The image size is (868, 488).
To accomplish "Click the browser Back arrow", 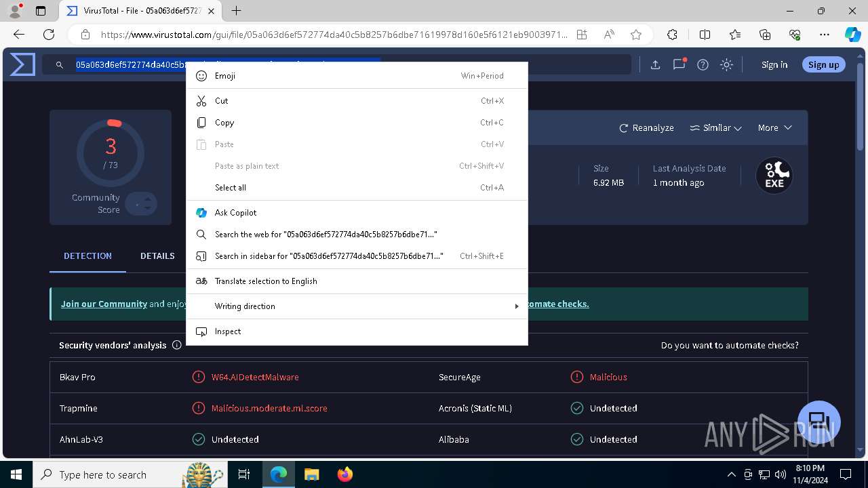I will 19,35.
